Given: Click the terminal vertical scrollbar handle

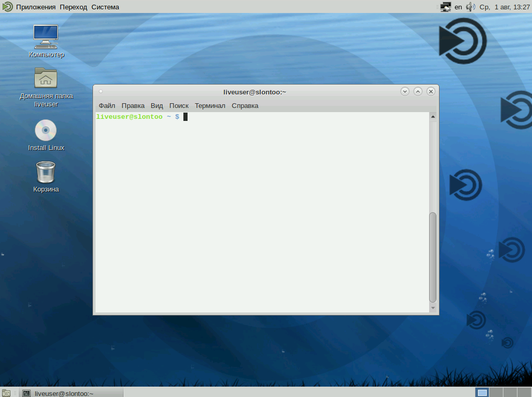Looking at the screenshot, I should (433, 257).
